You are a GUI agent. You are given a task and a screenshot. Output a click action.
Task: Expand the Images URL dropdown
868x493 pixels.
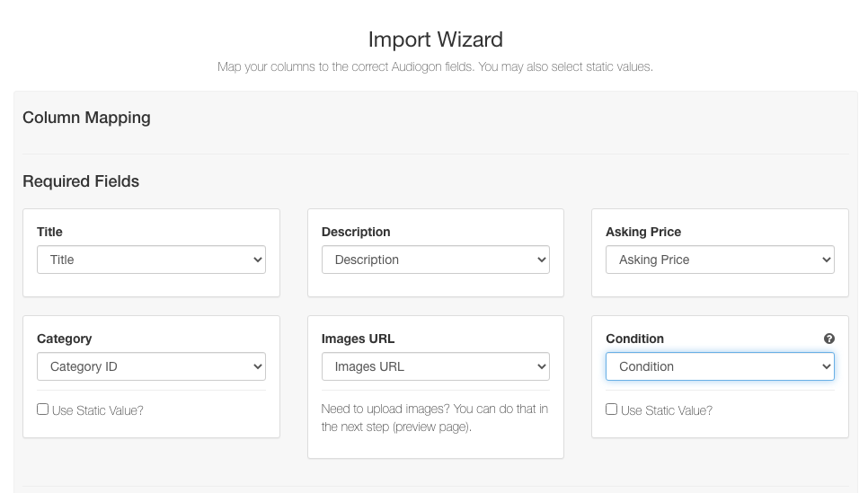(436, 366)
